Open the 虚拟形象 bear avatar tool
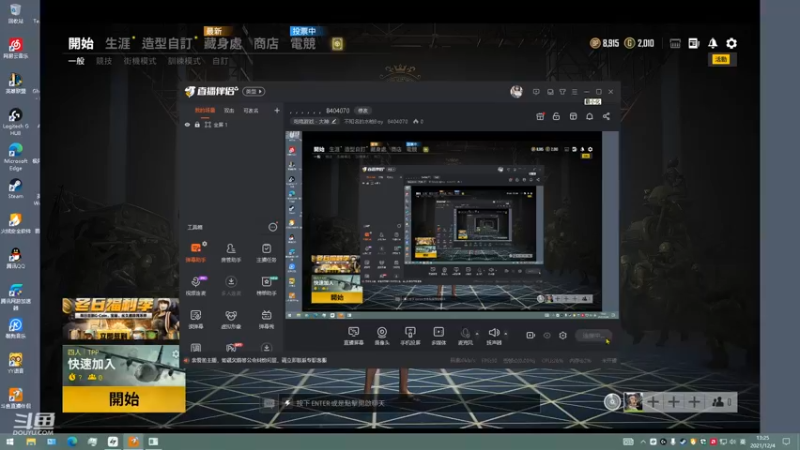The image size is (800, 450). 231,319
